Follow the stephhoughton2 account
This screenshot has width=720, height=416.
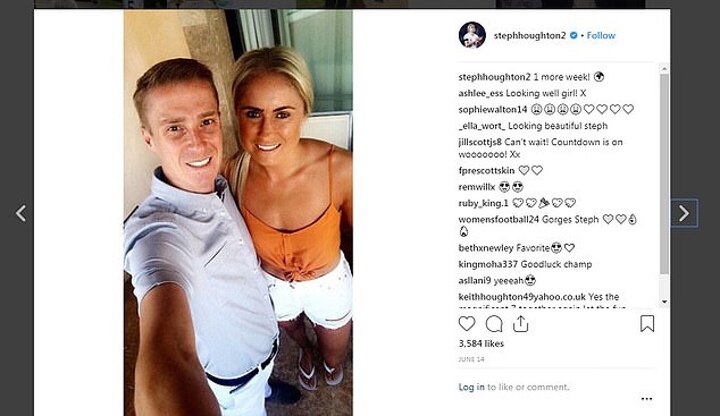coord(601,35)
